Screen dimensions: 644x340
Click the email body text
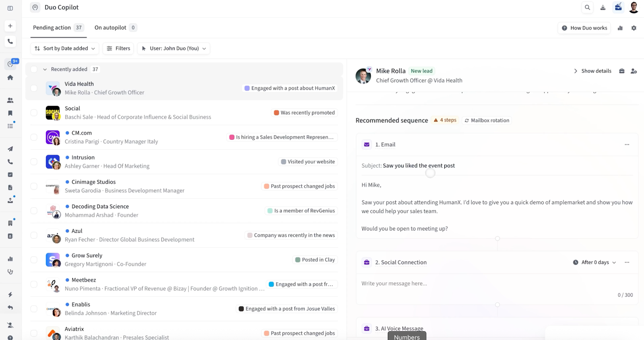497,207
